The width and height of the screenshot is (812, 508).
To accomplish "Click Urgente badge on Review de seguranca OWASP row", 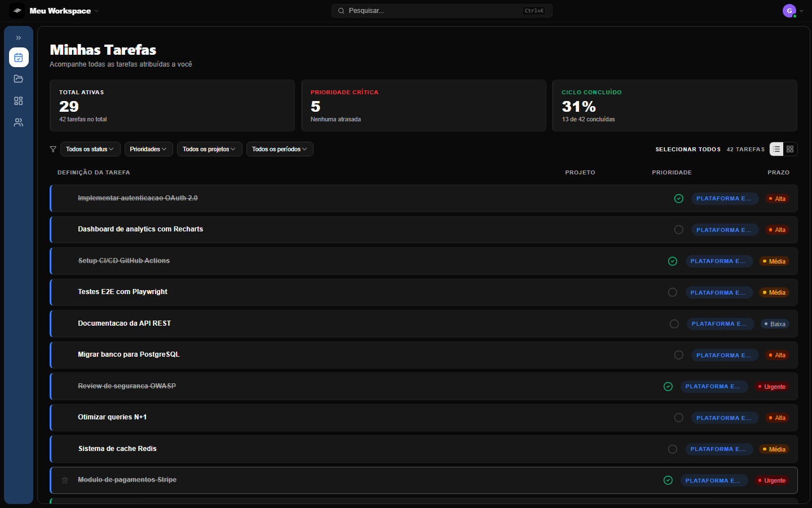I will (x=772, y=387).
